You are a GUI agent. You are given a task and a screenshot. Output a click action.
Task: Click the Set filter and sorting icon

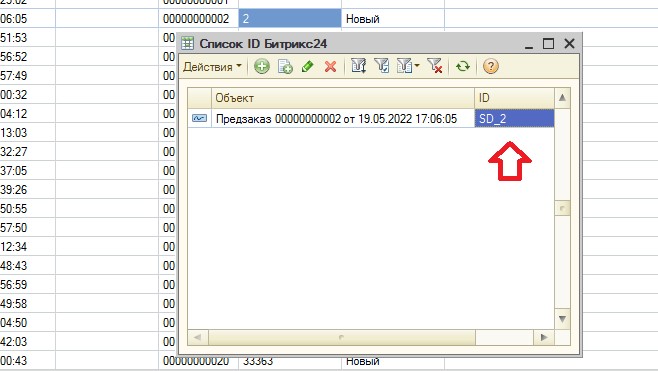pos(358,66)
